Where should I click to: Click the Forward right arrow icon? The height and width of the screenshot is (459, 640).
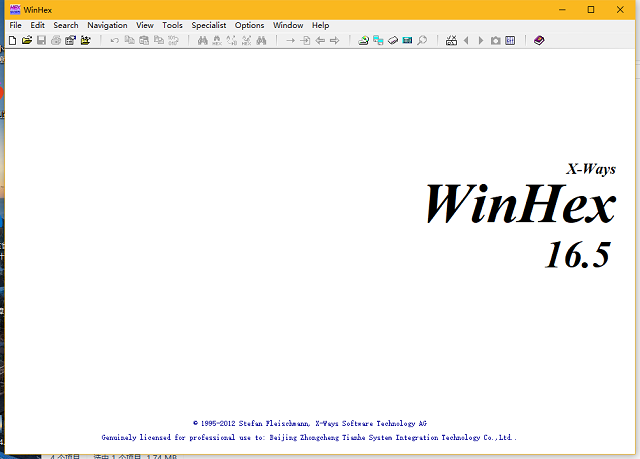point(335,40)
